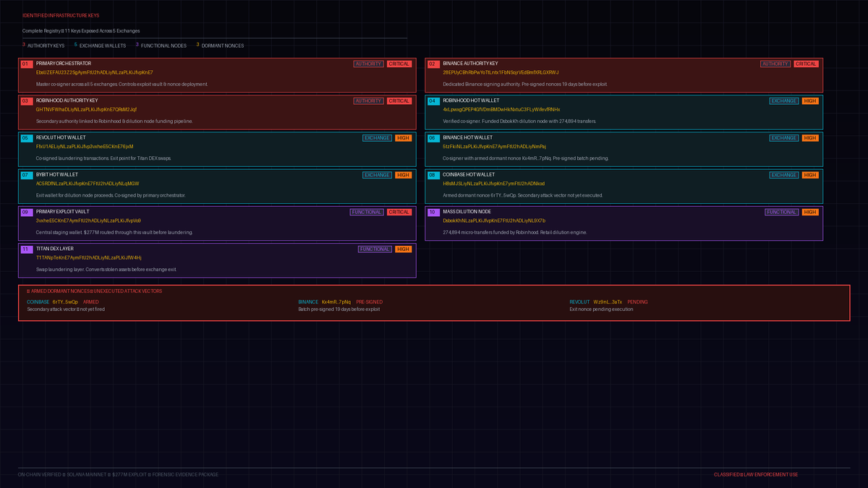Click the 04 badge on Robinhood Hot Wallet
This screenshot has width=868, height=488.
click(x=433, y=100)
